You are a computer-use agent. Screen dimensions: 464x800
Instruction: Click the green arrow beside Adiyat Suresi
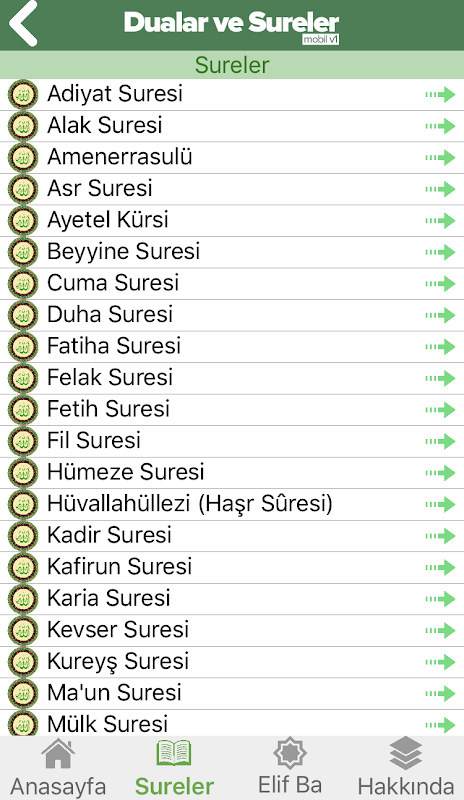click(x=440, y=94)
